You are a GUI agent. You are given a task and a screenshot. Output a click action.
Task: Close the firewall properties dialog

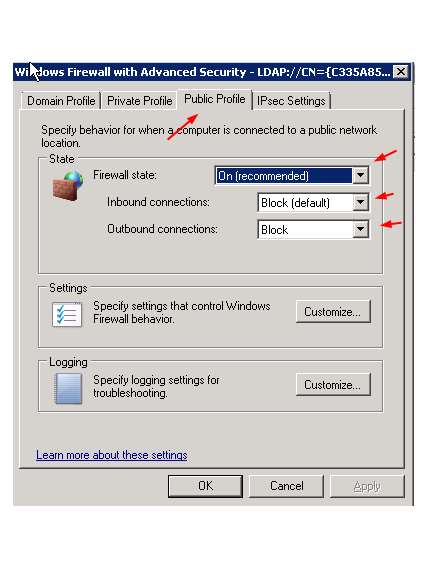coord(401,72)
